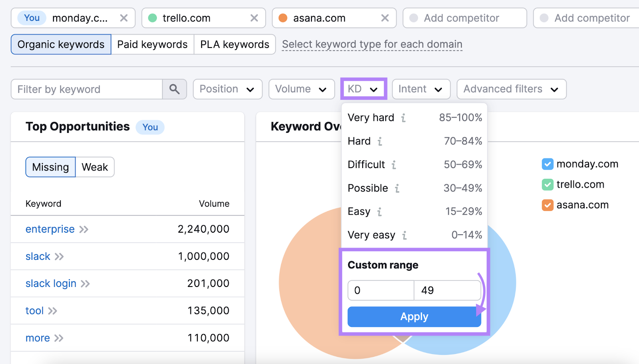Image resolution: width=639 pixels, height=364 pixels.
Task: Click the Apply button in Custom range
Action: (414, 317)
